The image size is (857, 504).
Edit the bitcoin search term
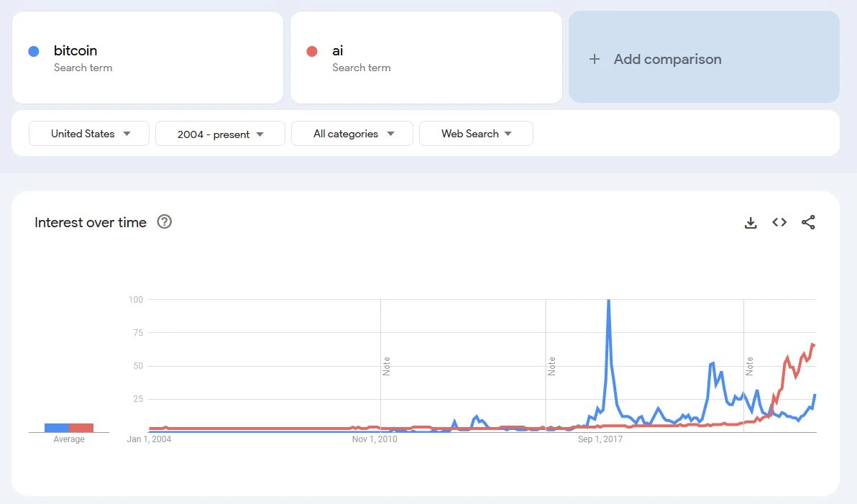147,58
